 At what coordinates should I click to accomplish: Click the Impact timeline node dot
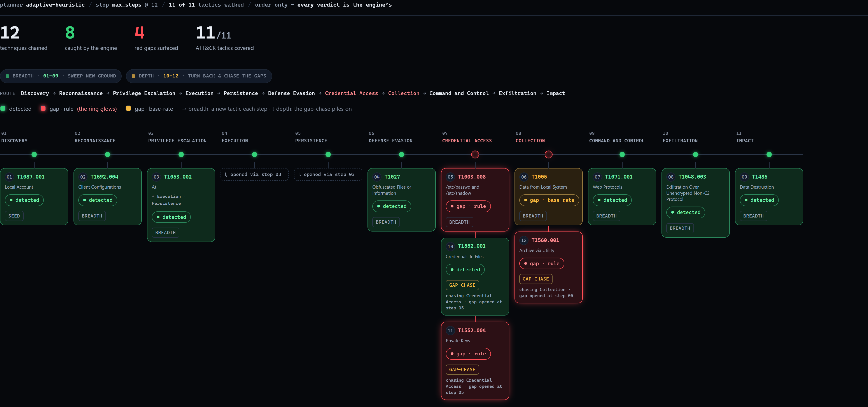[x=769, y=155]
